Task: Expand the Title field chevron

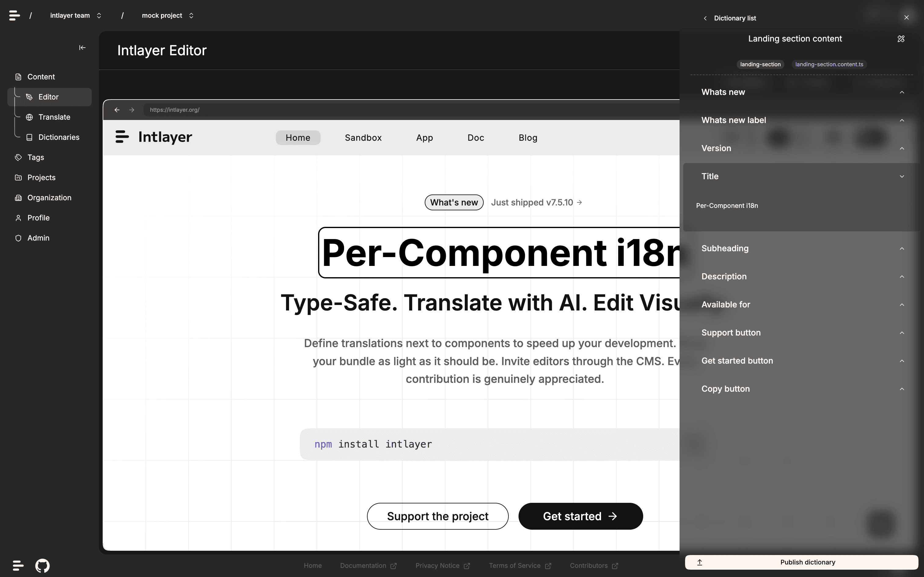Action: [901, 176]
